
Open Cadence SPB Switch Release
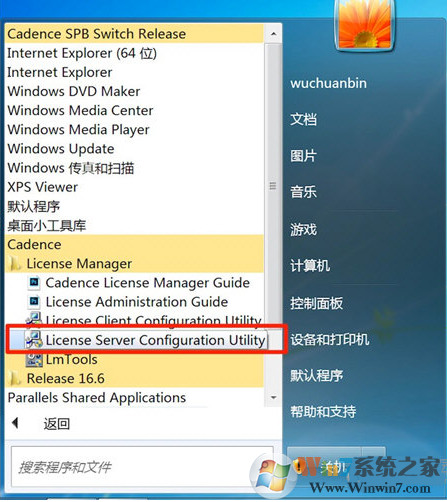(97, 34)
